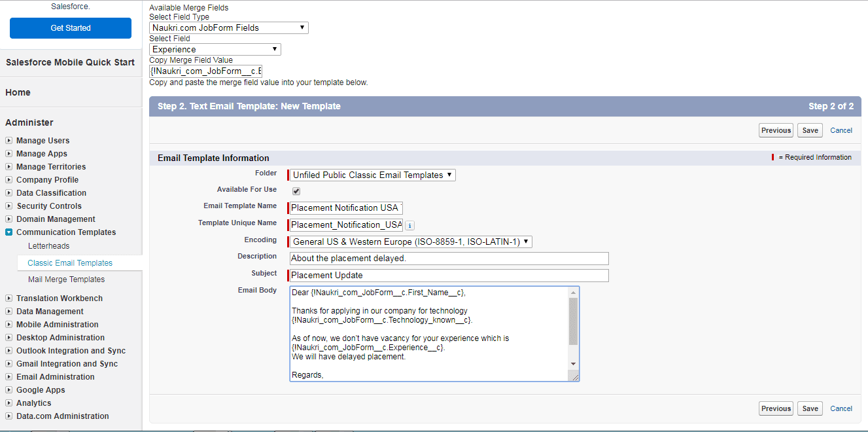Expand the Manage Users tree arrow
The height and width of the screenshot is (432, 868).
point(9,141)
